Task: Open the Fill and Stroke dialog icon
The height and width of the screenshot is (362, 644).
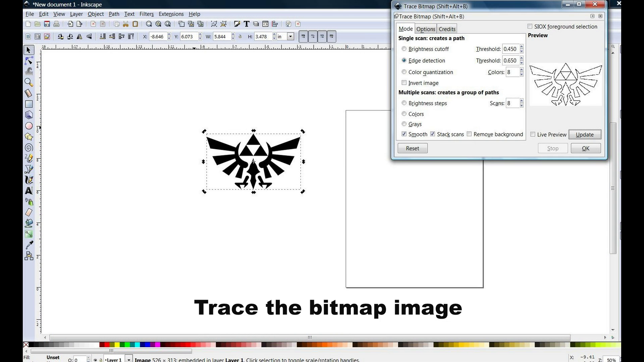Action: [237, 24]
